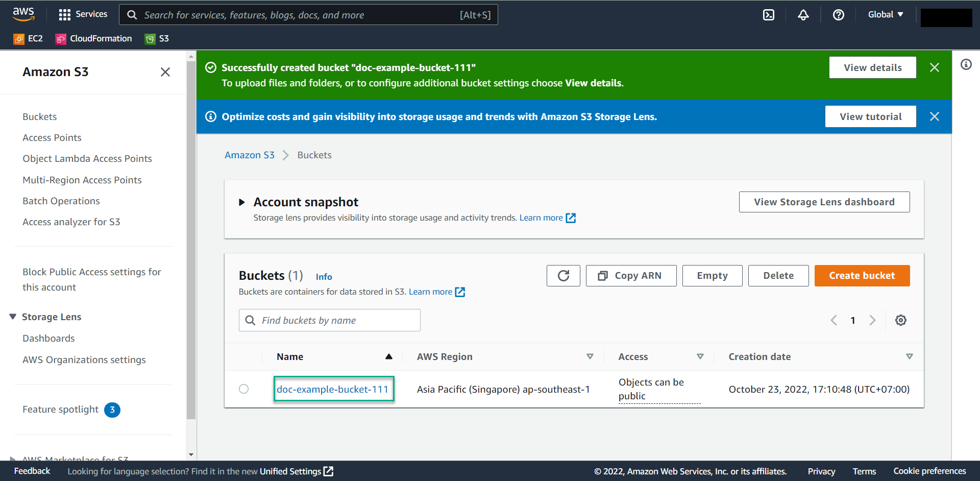Open the Services grid menu

(83, 14)
